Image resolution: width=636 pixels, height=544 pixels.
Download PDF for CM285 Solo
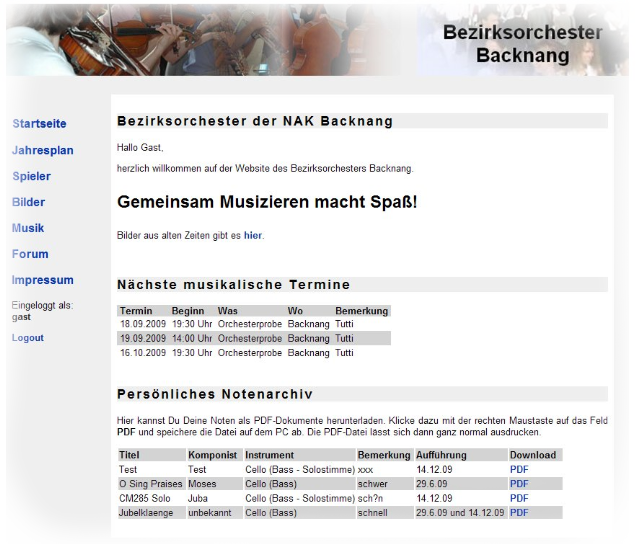click(519, 498)
